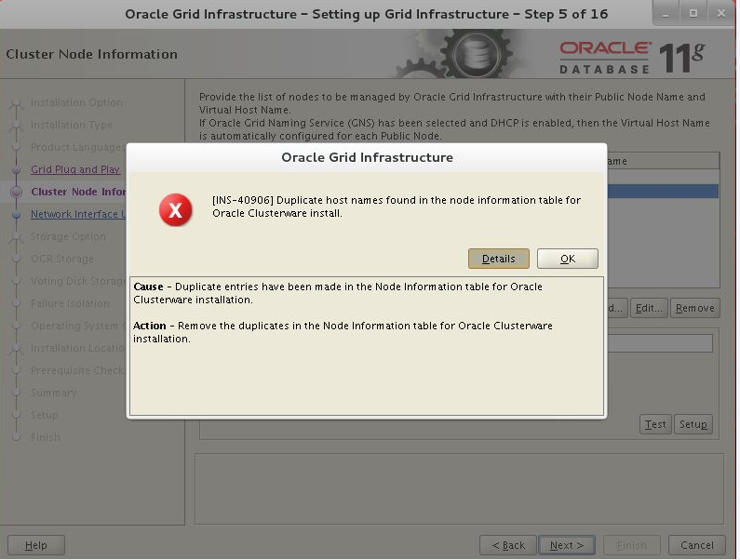This screenshot has width=740, height=560.
Task: Click the Finish step in sidebar
Action: pos(46,438)
